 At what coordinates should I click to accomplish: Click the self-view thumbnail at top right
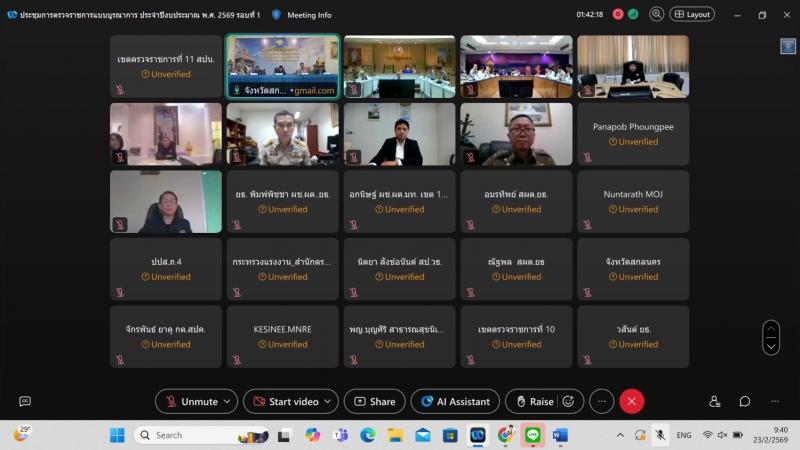788,46
